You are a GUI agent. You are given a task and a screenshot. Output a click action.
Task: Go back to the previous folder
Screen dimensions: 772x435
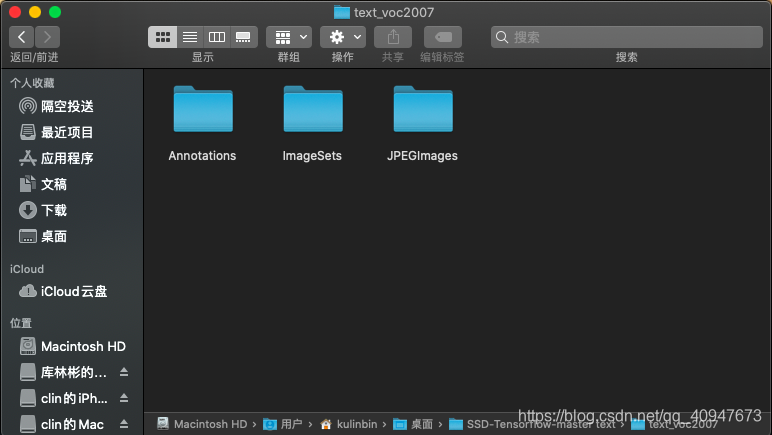point(21,37)
